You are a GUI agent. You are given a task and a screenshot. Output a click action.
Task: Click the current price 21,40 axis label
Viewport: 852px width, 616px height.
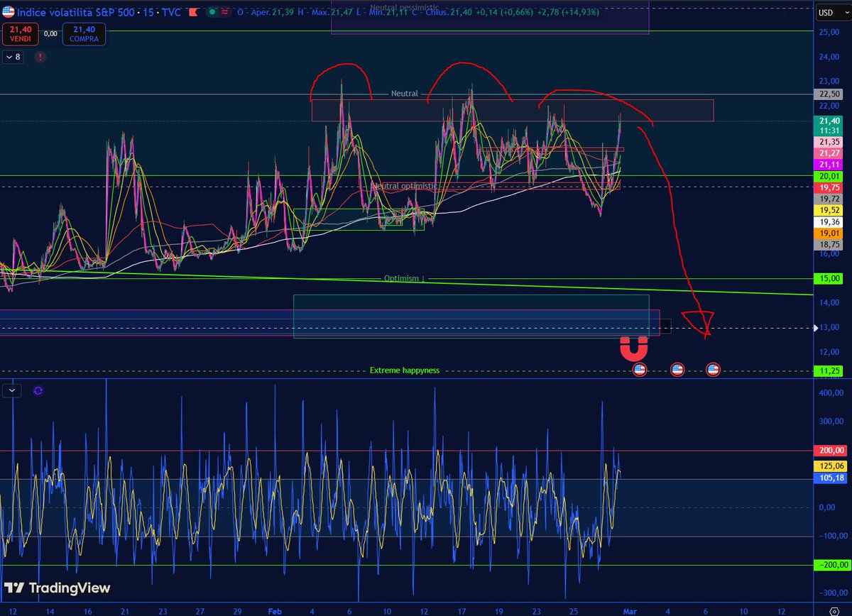tap(829, 121)
